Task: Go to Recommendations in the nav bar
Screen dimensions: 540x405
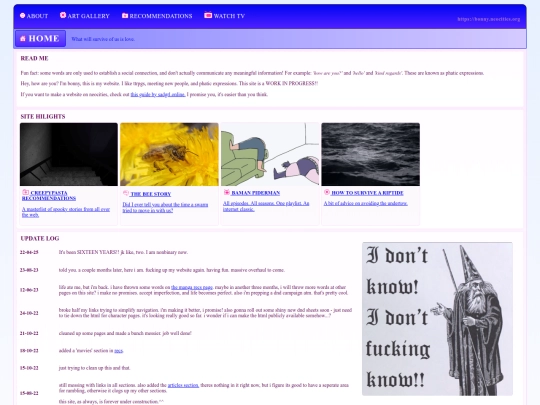Action: 157,16
